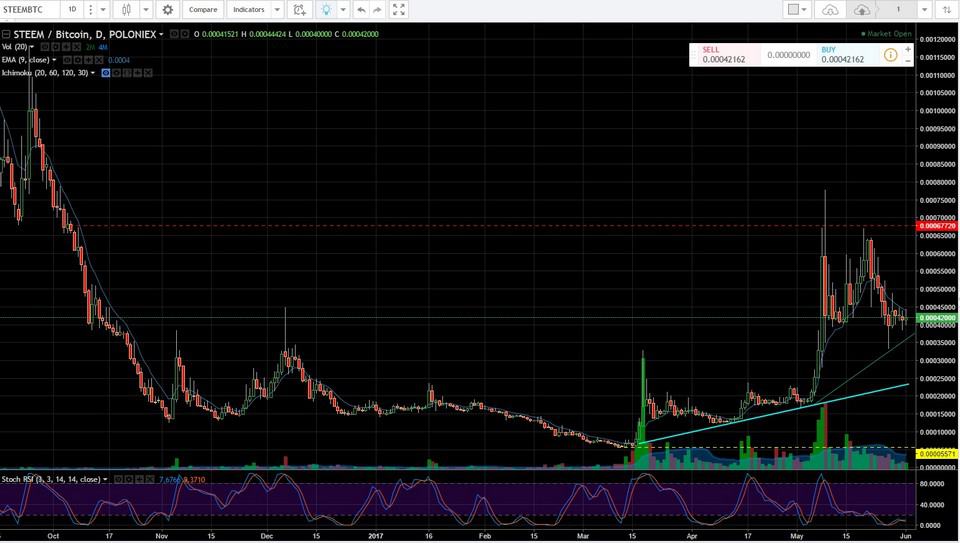Open EMA (9, close) settings icon

(x=78, y=60)
